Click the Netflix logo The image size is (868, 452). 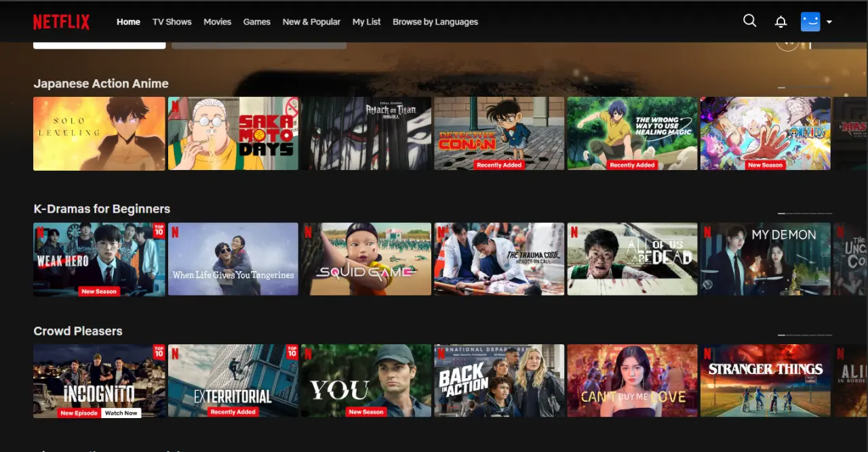tap(61, 22)
